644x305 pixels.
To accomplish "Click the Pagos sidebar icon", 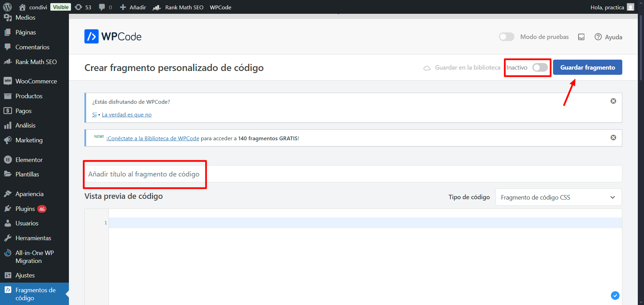I will click(8, 111).
